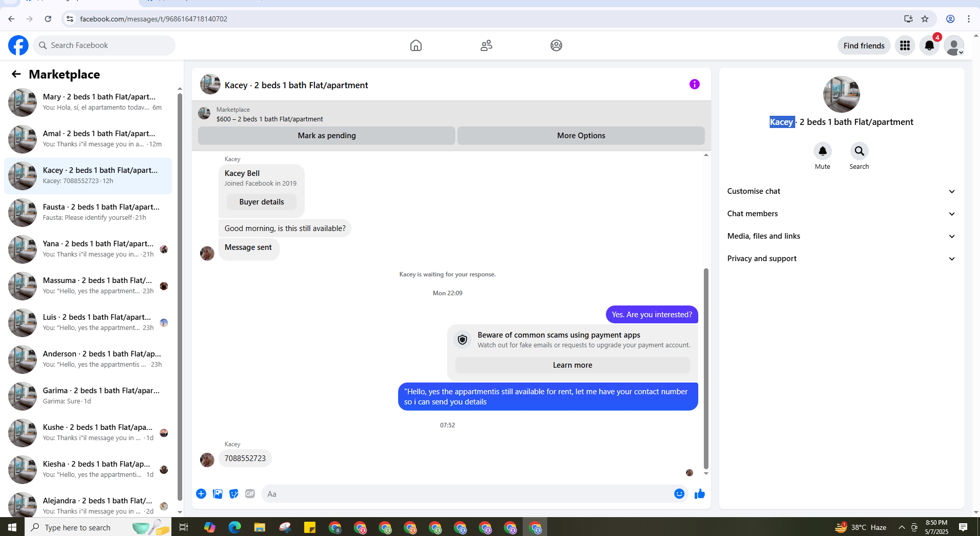Viewport: 980px width, 536px height.
Task: Click Find friends button
Action: pos(864,45)
